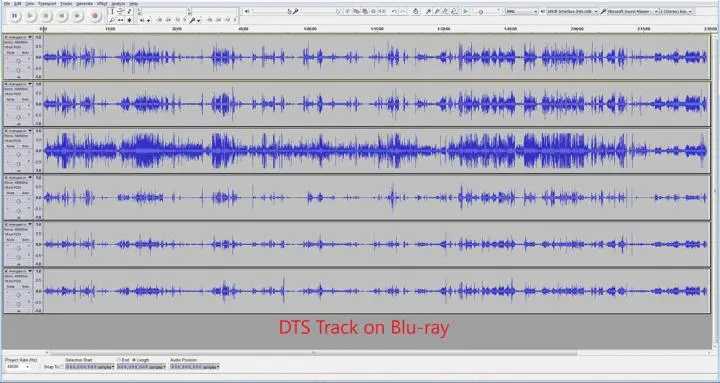Image resolution: width=720 pixels, height=383 pixels.
Task: Click the red Record button
Action: [x=95, y=15]
